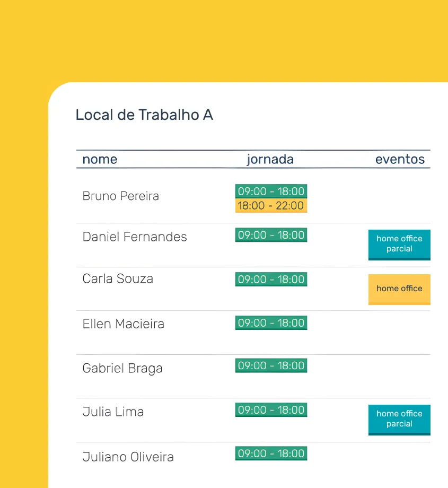Click the name Daniel Fernandes

135,237
